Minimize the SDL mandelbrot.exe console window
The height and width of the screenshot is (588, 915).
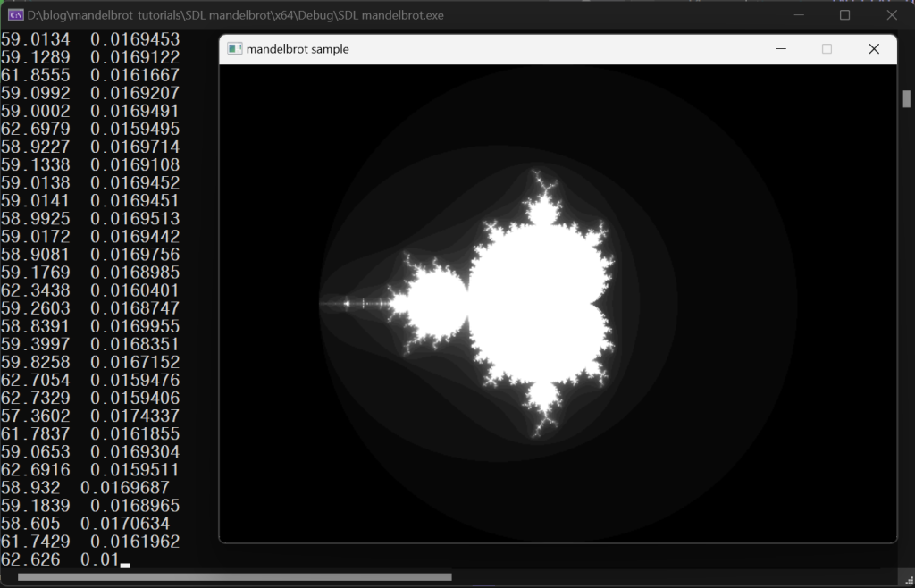[798, 15]
